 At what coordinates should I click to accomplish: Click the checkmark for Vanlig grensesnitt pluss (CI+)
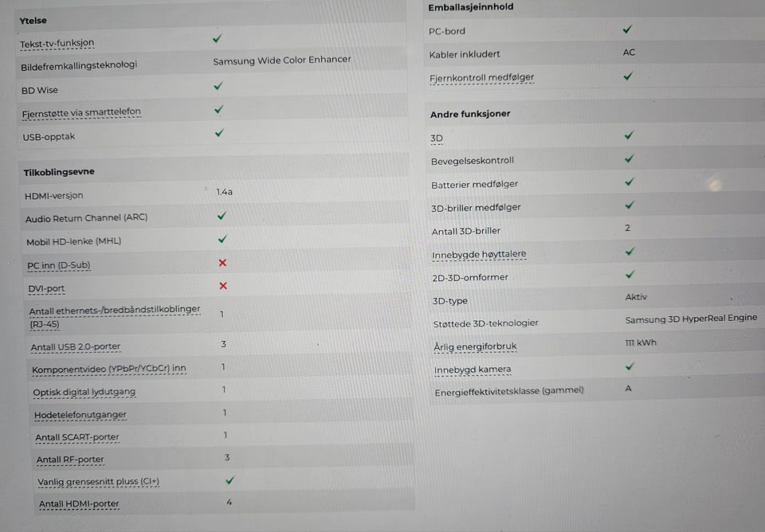tap(229, 480)
